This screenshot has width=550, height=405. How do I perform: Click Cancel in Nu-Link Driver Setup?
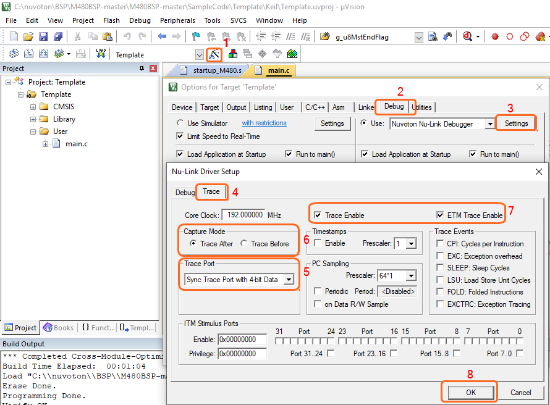521,392
